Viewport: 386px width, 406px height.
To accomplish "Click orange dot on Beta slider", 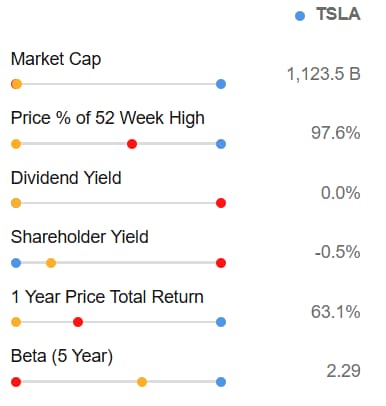I will [x=142, y=382].
